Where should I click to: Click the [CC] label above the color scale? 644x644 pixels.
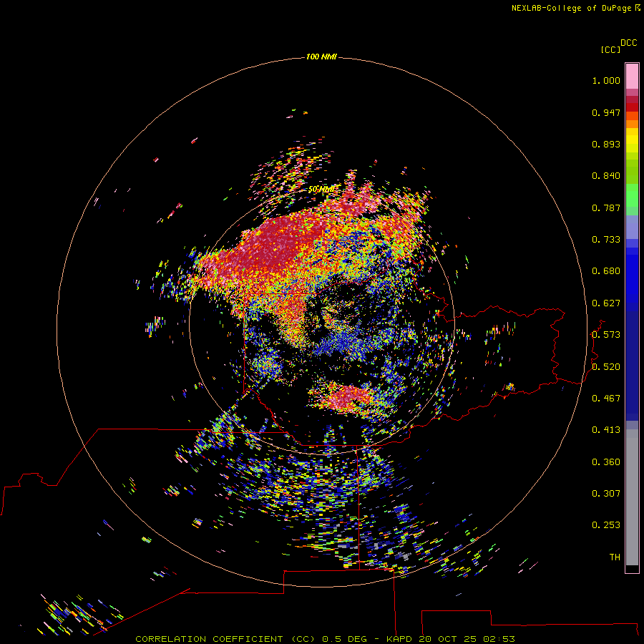click(x=610, y=49)
